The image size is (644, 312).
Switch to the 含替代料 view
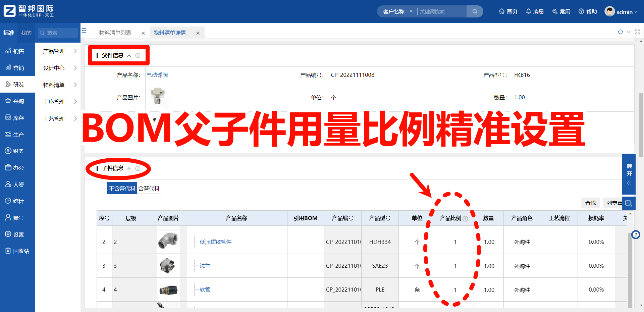(149, 188)
